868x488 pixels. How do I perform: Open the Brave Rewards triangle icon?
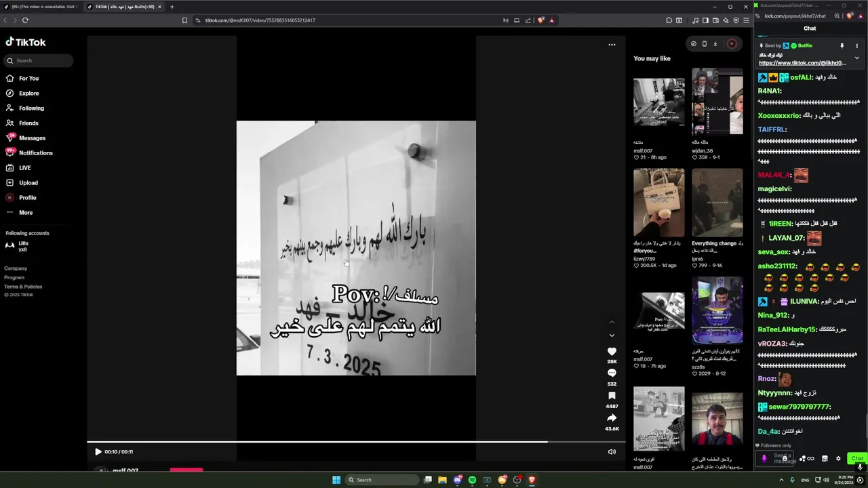tap(551, 20)
